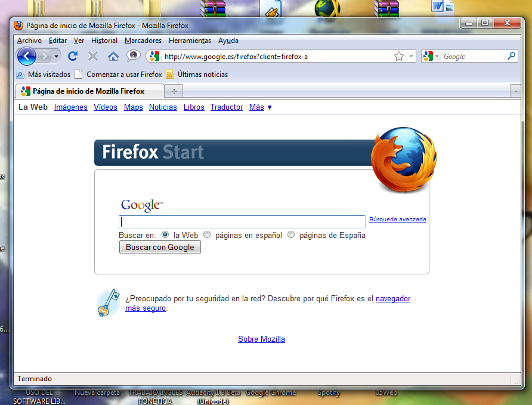
Task: Click the Back navigation arrow button
Action: pyautogui.click(x=27, y=56)
